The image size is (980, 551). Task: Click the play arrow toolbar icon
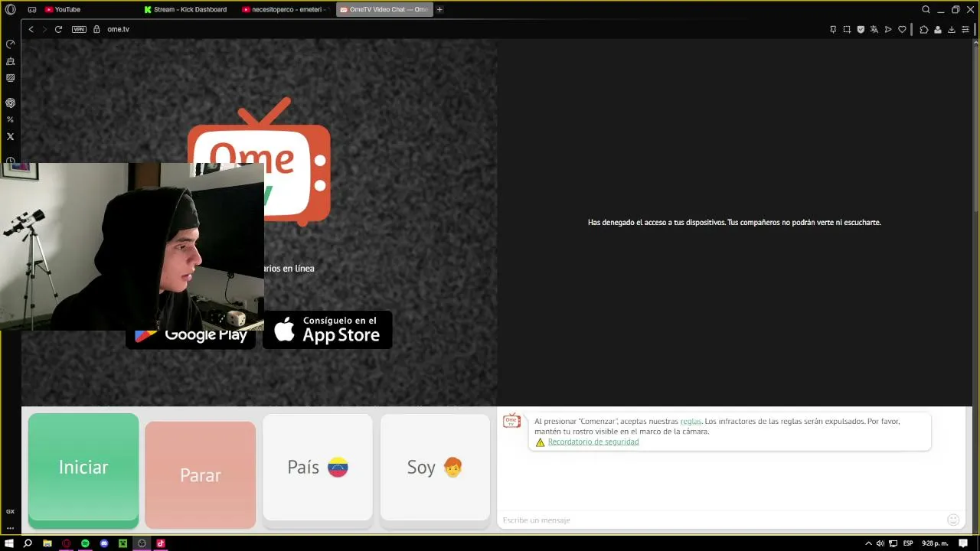pyautogui.click(x=888, y=29)
